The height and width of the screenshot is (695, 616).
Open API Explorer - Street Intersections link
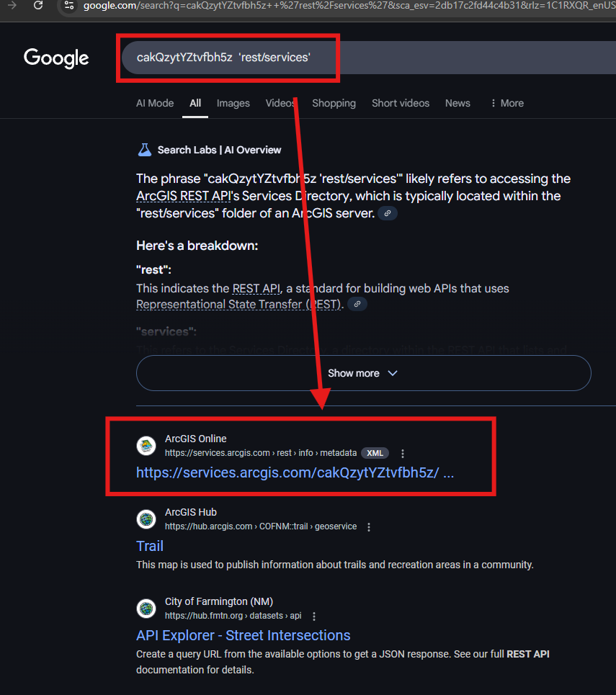point(243,636)
